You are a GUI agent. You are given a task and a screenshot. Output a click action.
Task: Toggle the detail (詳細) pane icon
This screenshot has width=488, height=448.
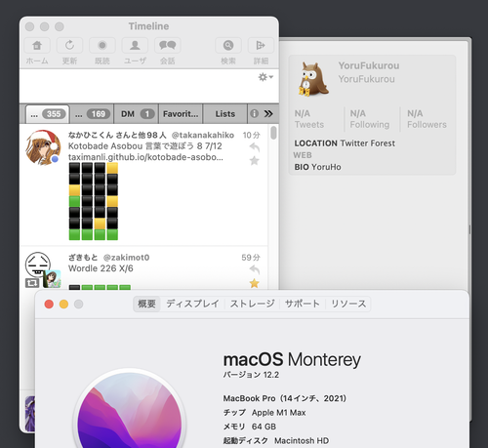coord(261,45)
